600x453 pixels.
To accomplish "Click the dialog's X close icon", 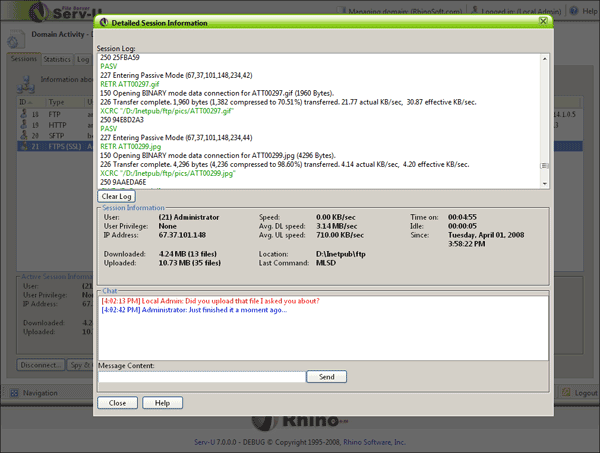I will pyautogui.click(x=543, y=21).
